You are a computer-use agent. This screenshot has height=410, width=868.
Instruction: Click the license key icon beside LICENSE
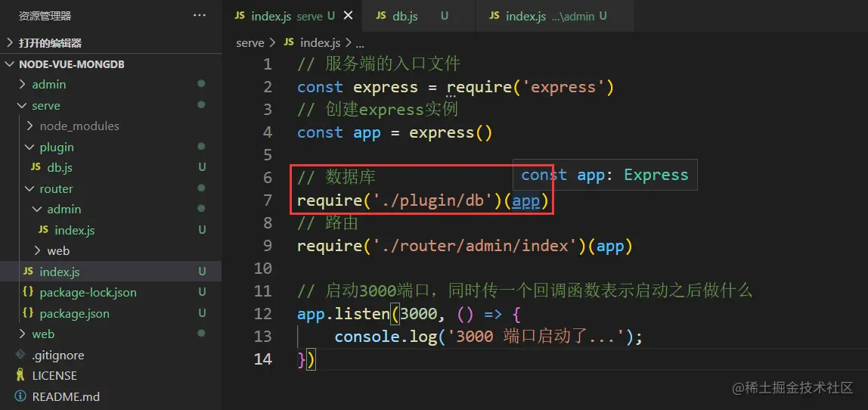pyautogui.click(x=20, y=375)
